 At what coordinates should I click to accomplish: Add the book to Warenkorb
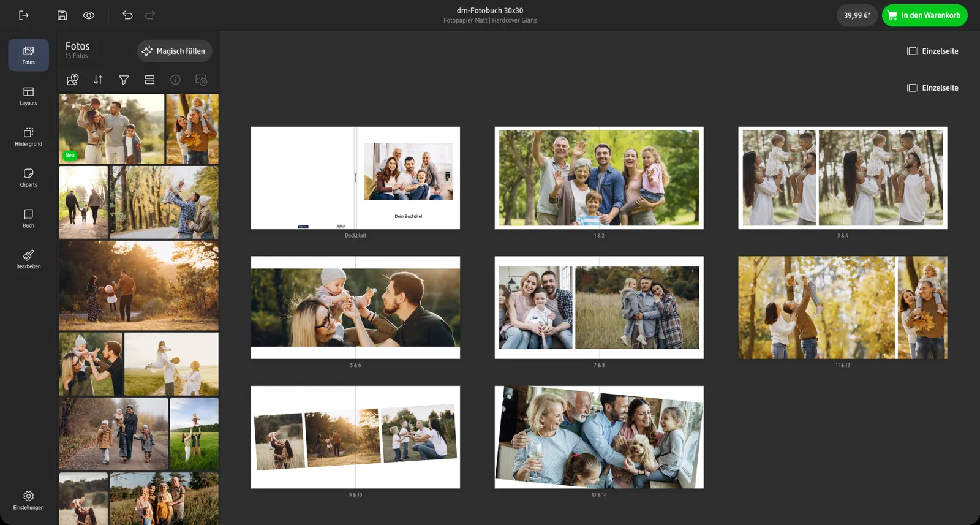925,15
